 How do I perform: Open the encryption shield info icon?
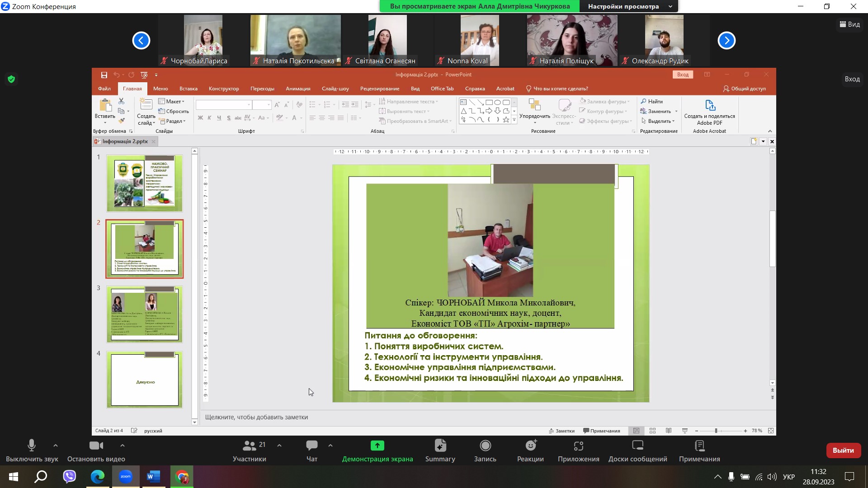coord(11,80)
